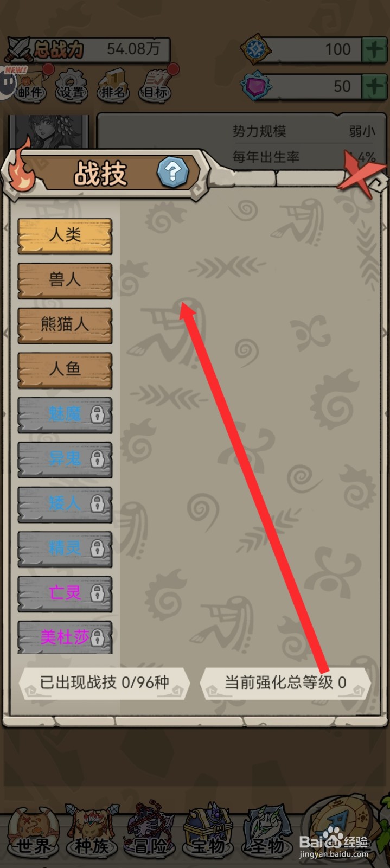Select the 人类 race tab

[65, 236]
